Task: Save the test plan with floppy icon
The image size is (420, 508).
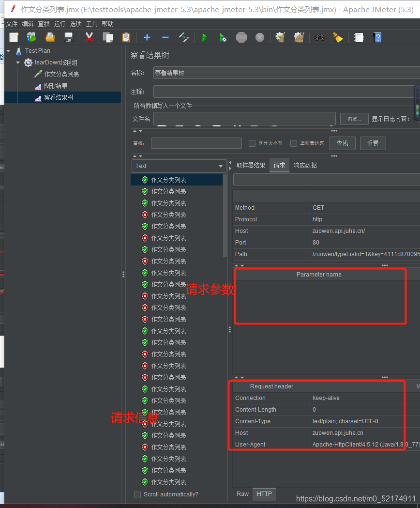Action: (69, 37)
